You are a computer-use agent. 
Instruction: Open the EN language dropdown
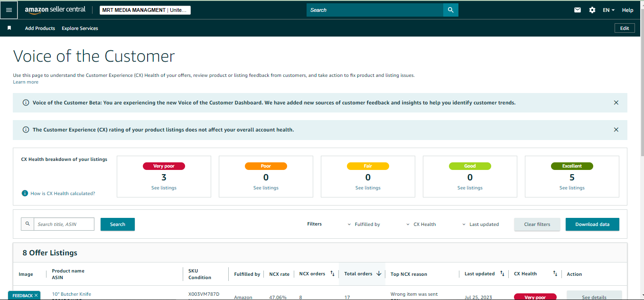(609, 10)
